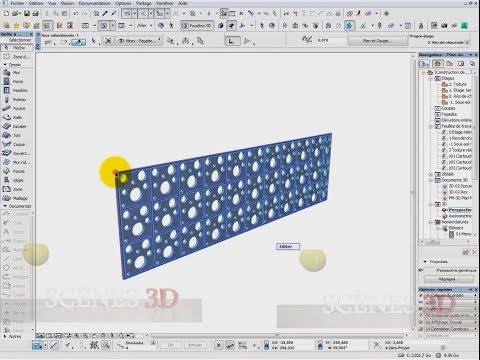Select the Mur-rideau curtain wall tool
The width and height of the screenshot is (480, 360).
tap(17, 162)
